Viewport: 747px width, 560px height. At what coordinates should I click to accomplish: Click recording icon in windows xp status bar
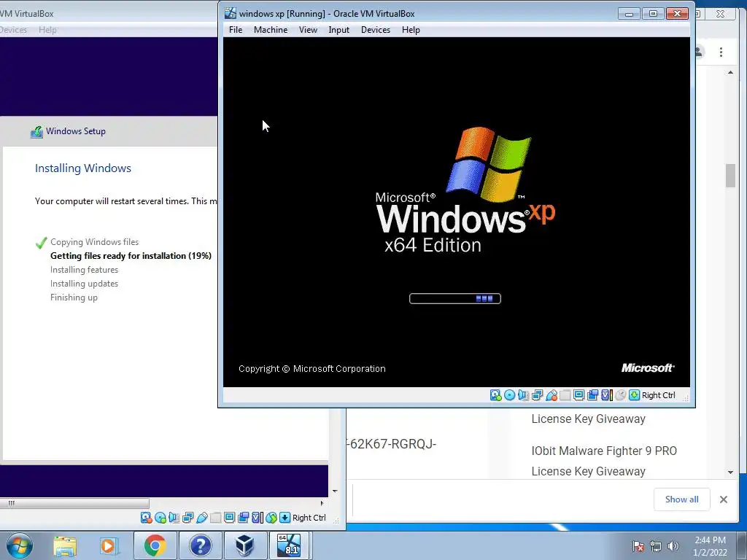click(592, 394)
